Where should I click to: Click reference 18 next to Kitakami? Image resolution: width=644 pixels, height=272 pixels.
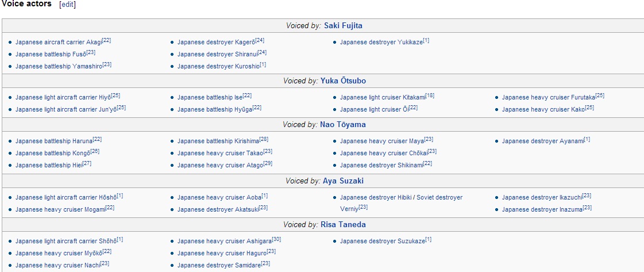430,96
